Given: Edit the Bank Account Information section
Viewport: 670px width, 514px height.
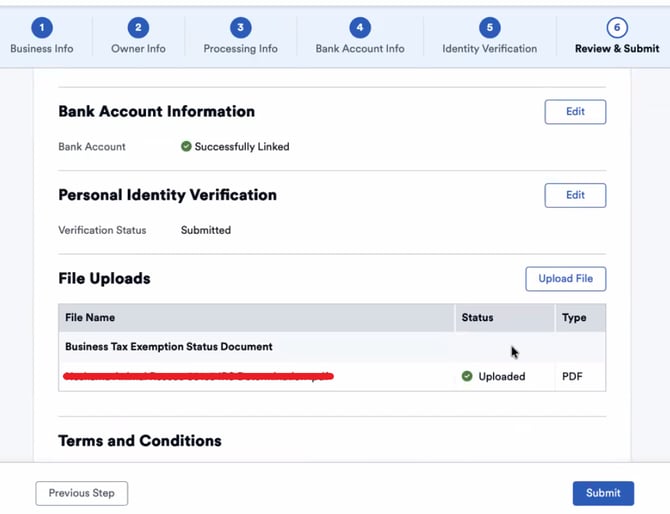Looking at the screenshot, I should click(575, 112).
